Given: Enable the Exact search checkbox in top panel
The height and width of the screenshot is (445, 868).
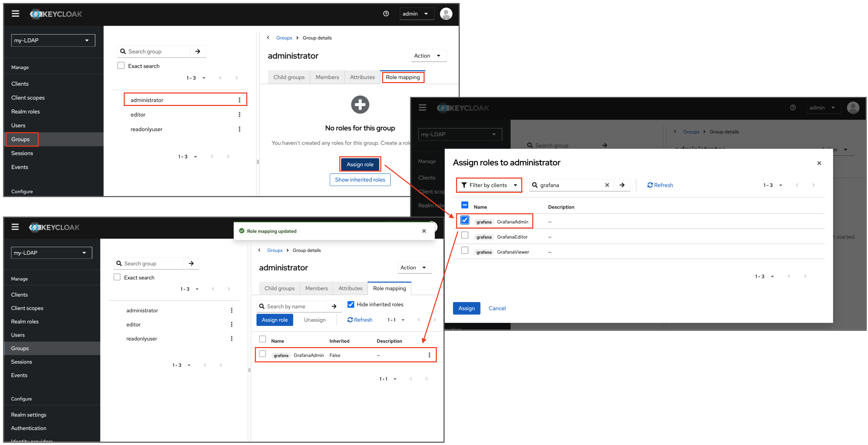Looking at the screenshot, I should point(121,65).
